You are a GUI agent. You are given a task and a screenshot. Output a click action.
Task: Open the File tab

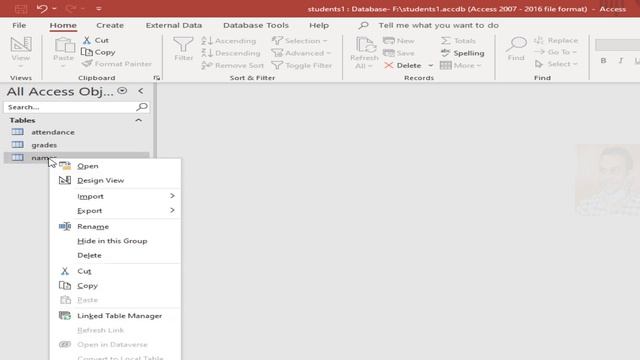[x=19, y=25]
